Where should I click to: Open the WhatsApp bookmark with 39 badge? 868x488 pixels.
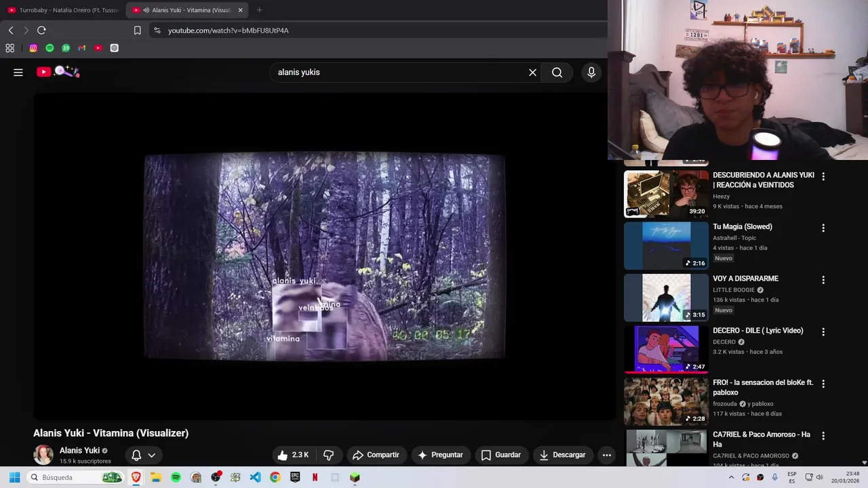point(66,48)
